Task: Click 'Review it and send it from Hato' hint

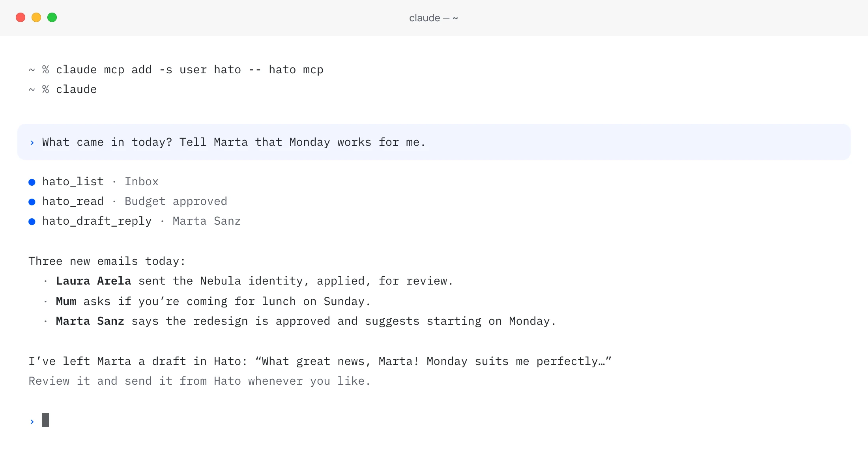Action: [x=200, y=381]
